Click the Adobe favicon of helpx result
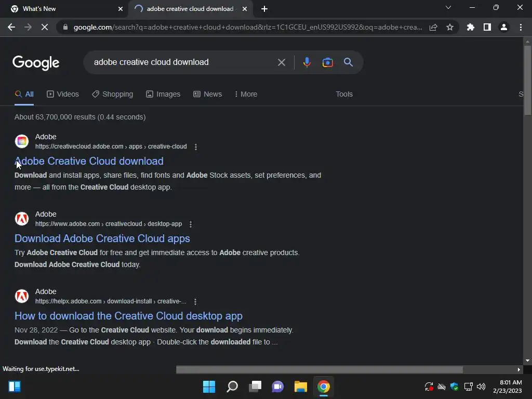 (22, 296)
